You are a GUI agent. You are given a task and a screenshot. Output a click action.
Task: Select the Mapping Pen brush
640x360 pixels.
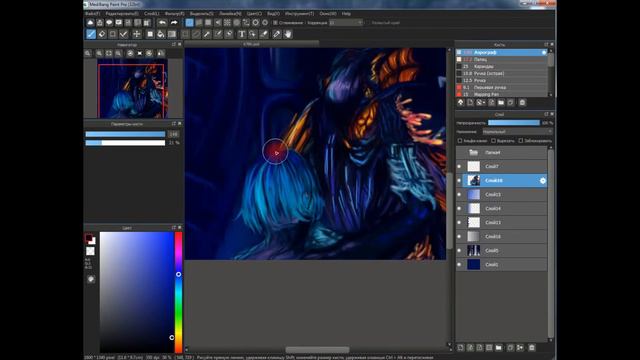pos(501,94)
